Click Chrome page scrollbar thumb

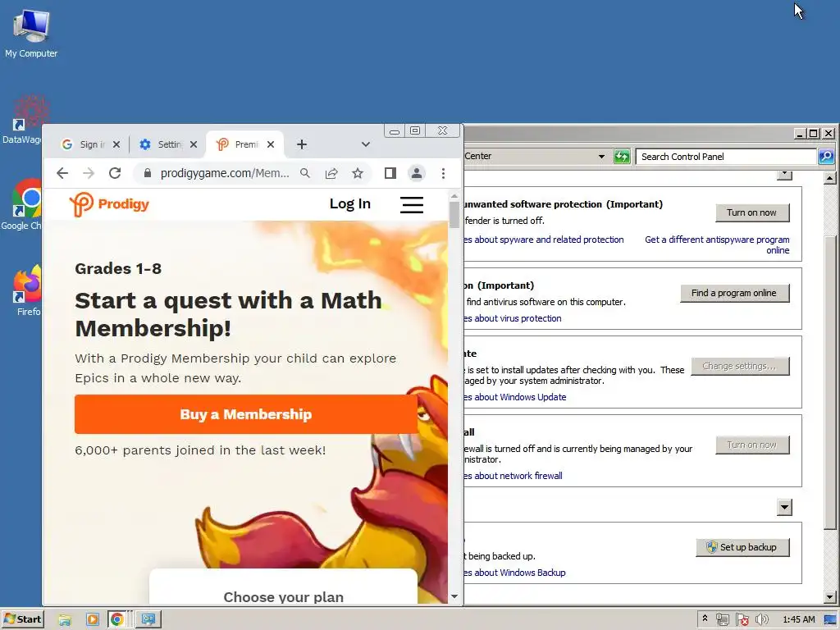(x=454, y=214)
